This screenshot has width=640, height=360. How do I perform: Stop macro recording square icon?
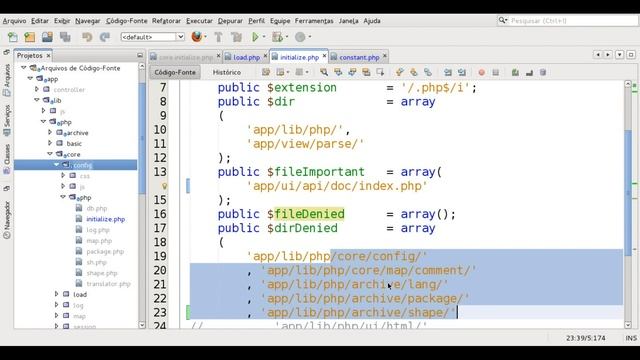(496, 72)
